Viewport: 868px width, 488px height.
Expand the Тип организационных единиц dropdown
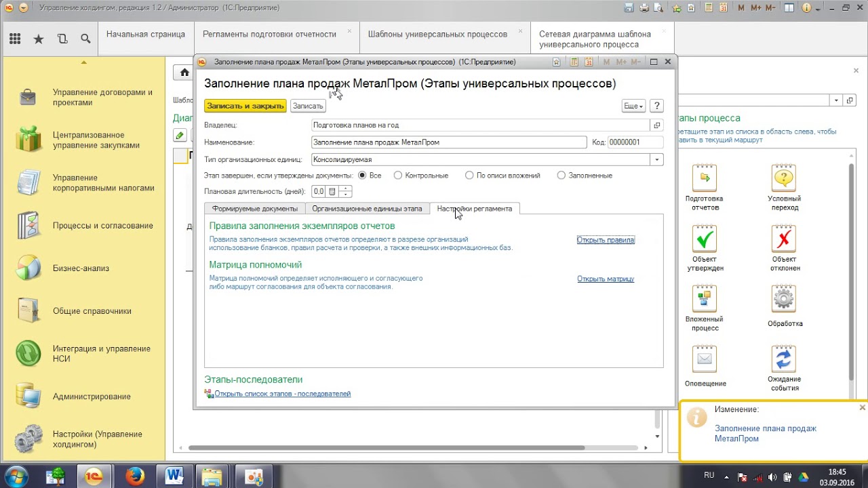[x=656, y=160]
